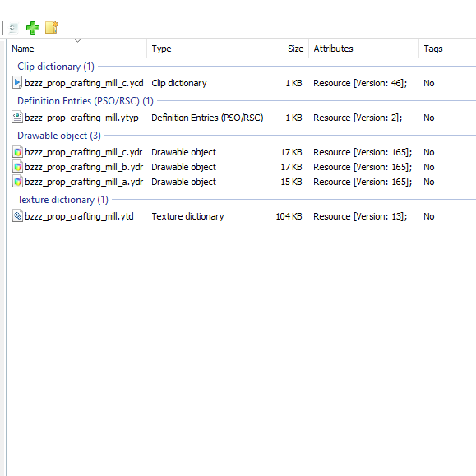This screenshot has height=476, width=476.
Task: Select the bzzz_prop_crafting_mill_c.ydr drawable icon
Action: click(x=17, y=152)
